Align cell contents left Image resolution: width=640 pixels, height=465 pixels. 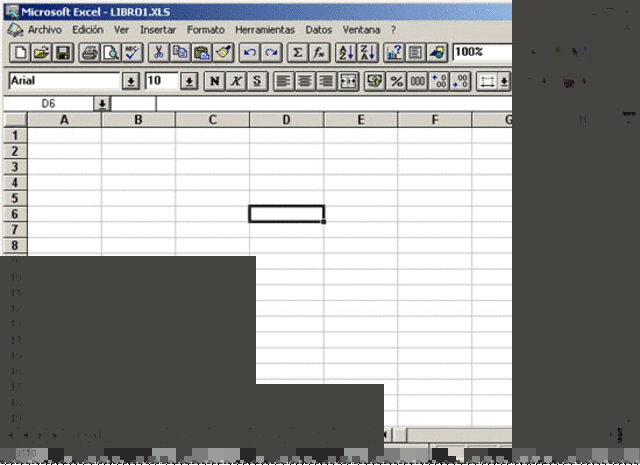[284, 81]
